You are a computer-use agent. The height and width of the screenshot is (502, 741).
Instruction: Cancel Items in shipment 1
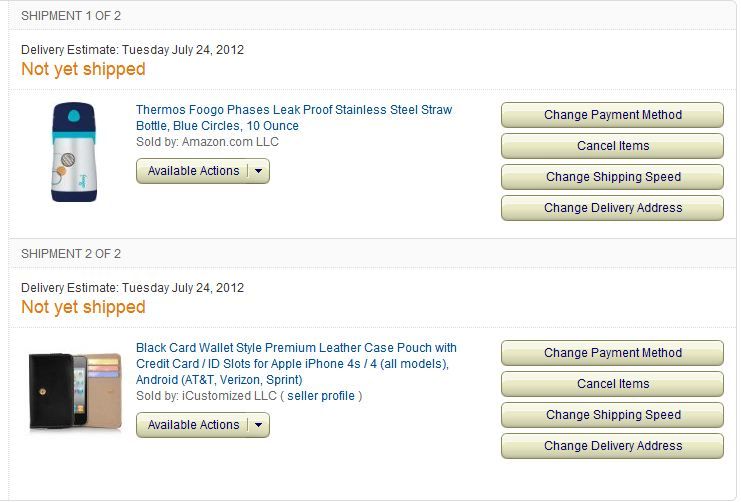[x=612, y=146]
